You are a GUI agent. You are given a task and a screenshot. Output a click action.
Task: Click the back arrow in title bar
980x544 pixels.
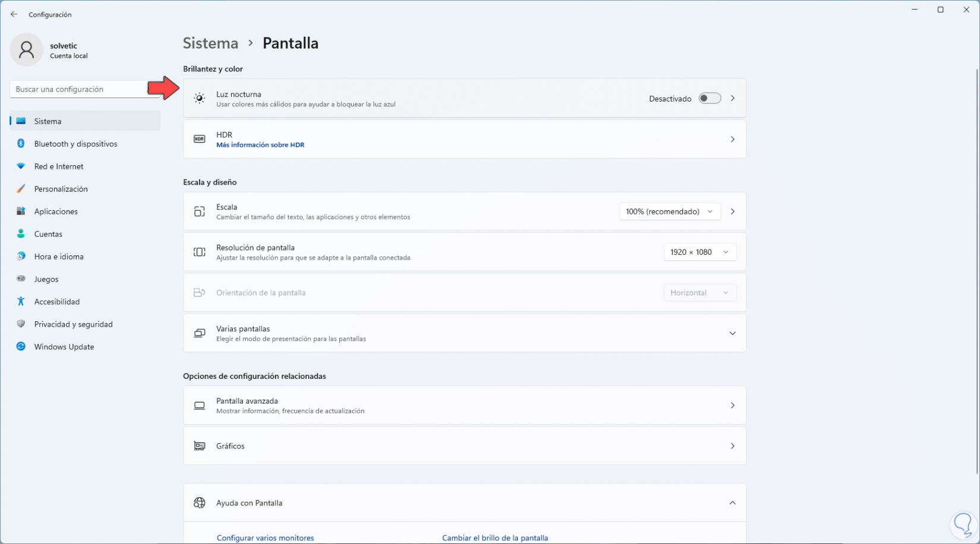pos(14,14)
